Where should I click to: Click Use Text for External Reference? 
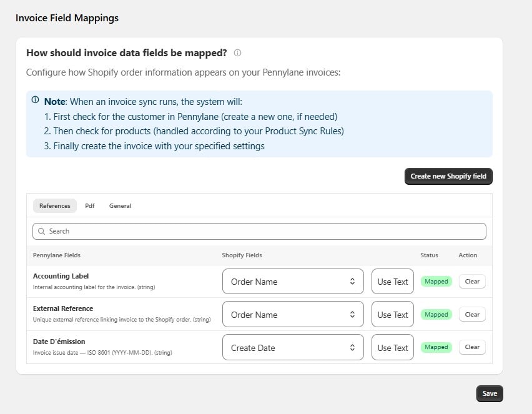coord(393,314)
